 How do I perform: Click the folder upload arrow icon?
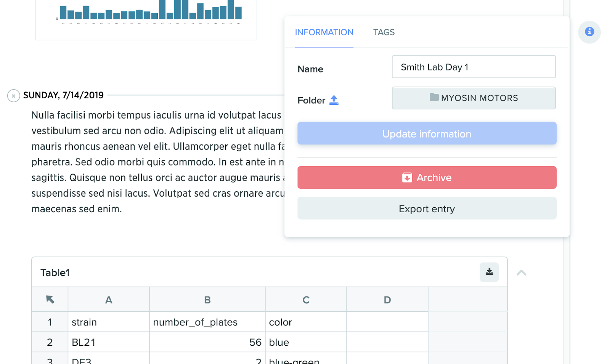click(334, 100)
